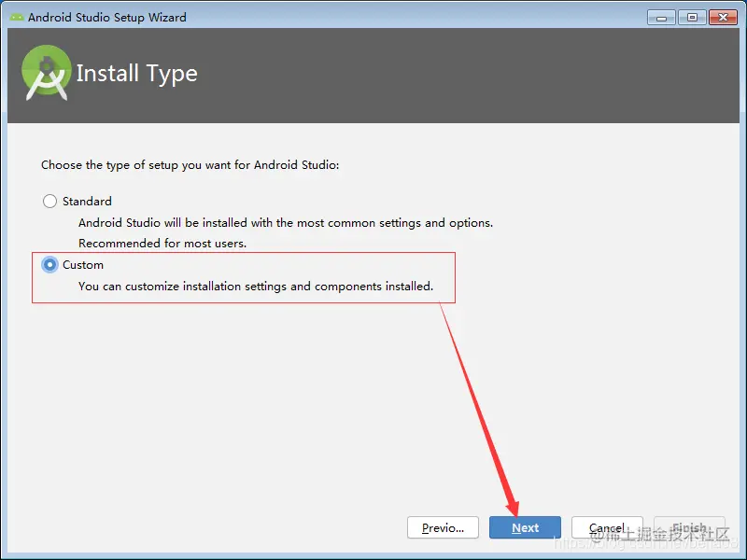Screen dimensions: 747x560
Task: Go back with the Previo... button
Action: click(443, 527)
